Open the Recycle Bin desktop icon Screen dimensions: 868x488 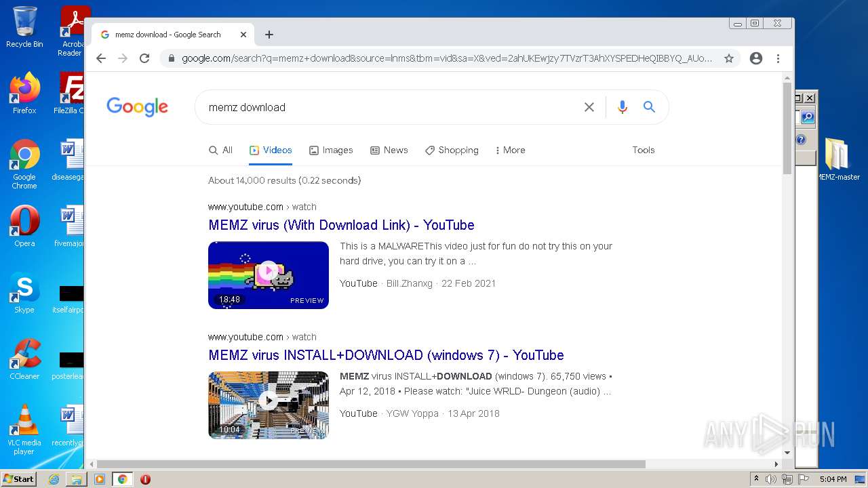(24, 27)
